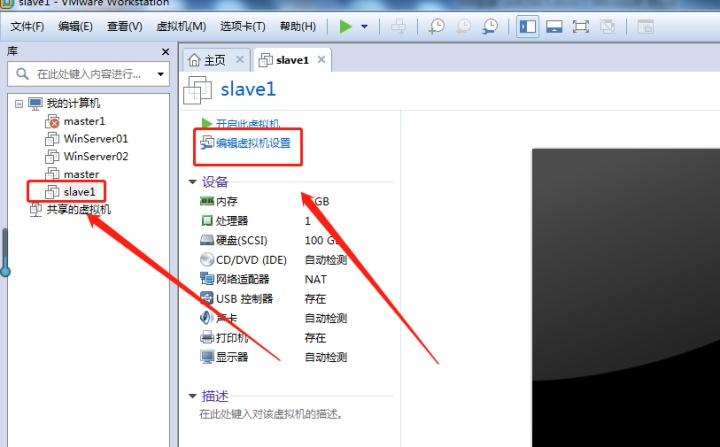The image size is (720, 447).
Task: Open the snapshot manager wrench-clock icon
Action: click(490, 27)
